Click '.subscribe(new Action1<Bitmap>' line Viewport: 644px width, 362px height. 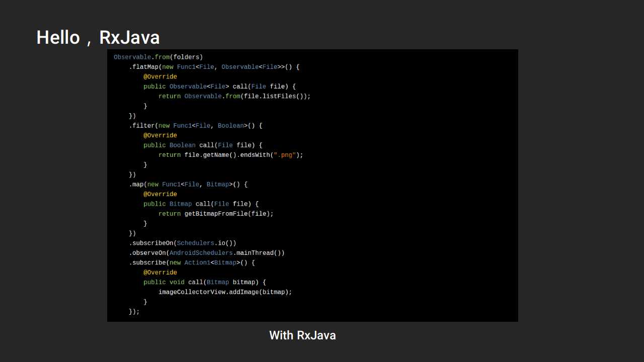click(x=192, y=263)
